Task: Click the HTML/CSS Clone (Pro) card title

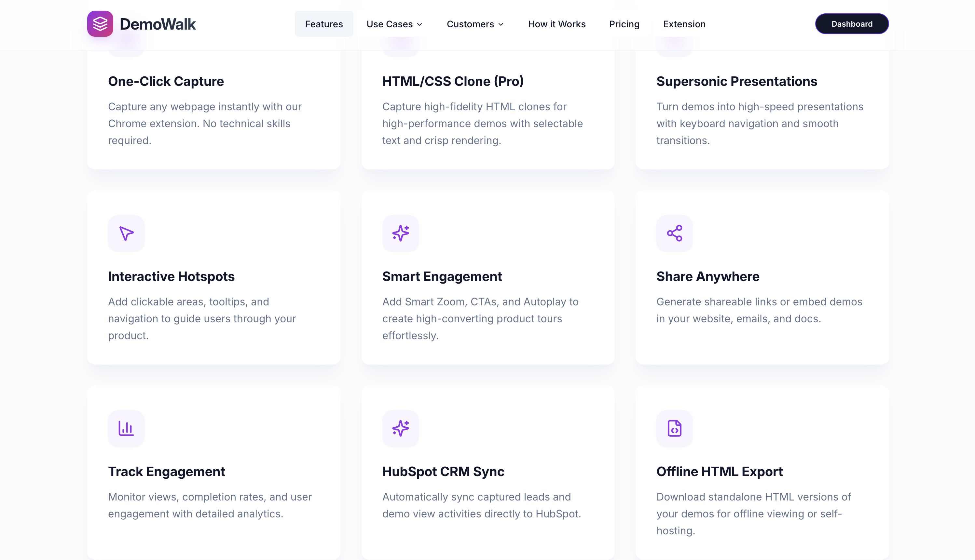Action: [452, 81]
